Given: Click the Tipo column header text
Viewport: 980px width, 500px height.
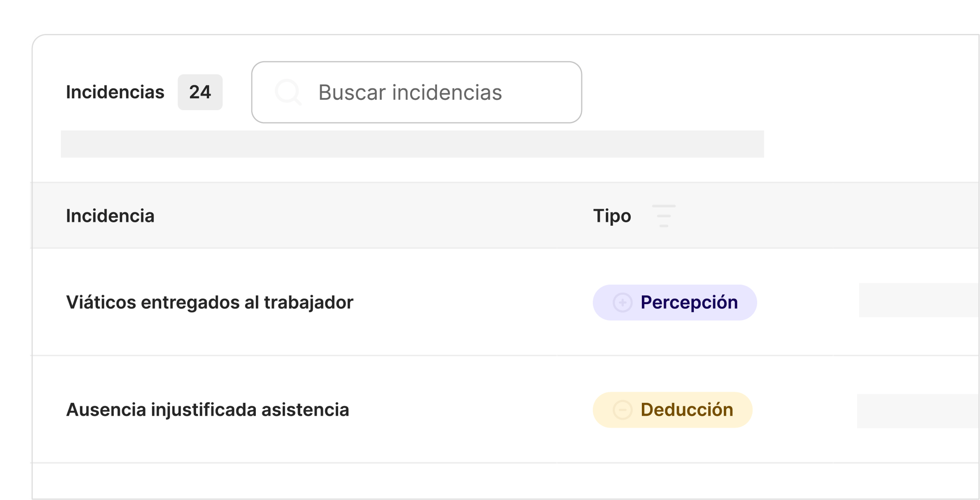Looking at the screenshot, I should (612, 216).
